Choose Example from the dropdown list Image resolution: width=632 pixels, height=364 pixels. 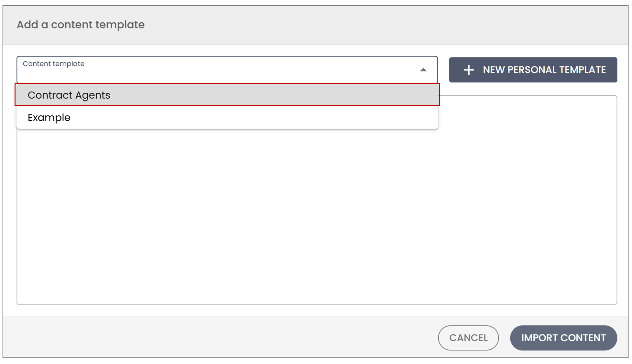pyautogui.click(x=227, y=117)
